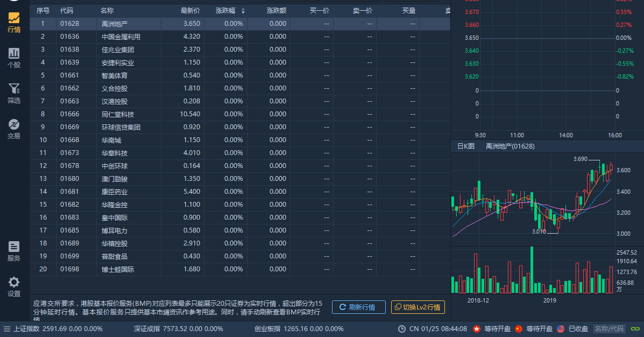
Task: Click stock code 01681
Action: [x=69, y=192]
